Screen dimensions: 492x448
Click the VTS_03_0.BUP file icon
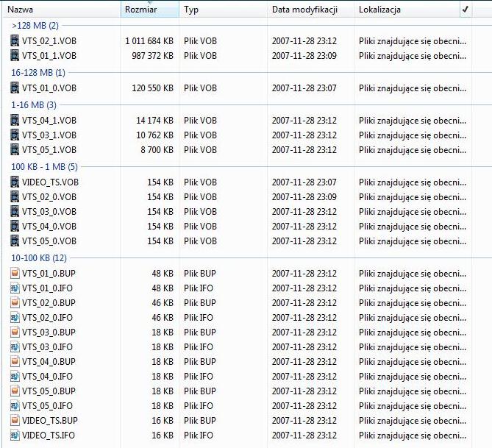(15, 333)
